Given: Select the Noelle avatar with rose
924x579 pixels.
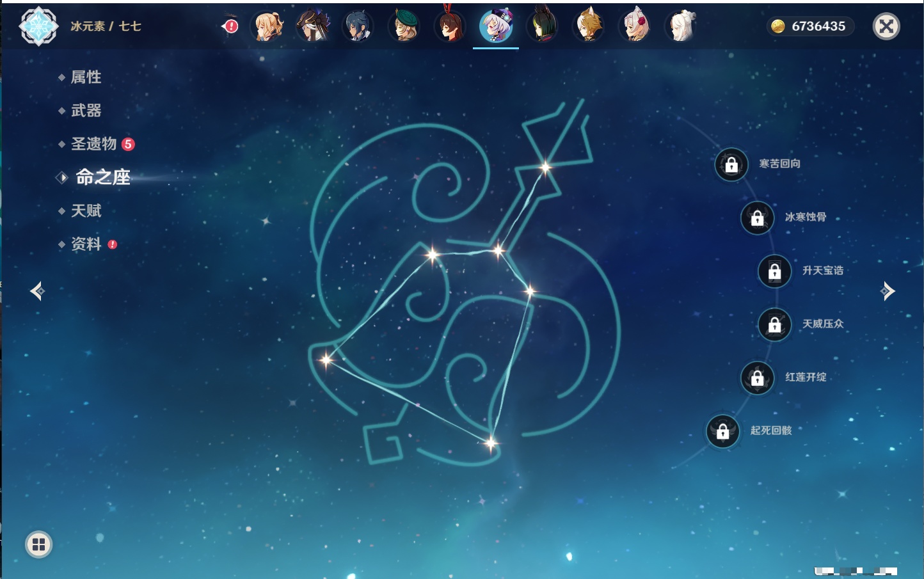Looking at the screenshot, I should (x=635, y=26).
